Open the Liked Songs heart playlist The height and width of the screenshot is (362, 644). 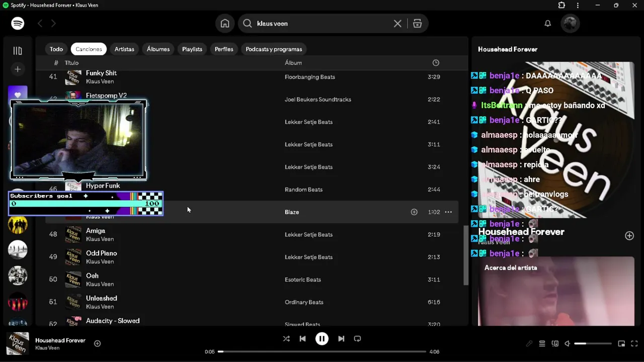[x=18, y=95]
